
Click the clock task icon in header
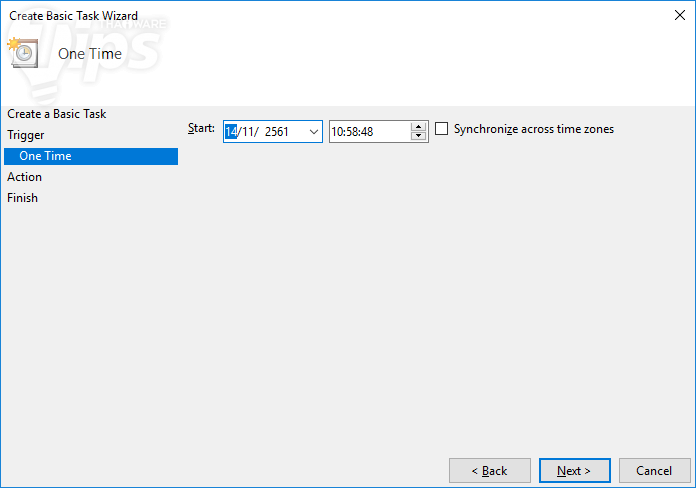24,52
